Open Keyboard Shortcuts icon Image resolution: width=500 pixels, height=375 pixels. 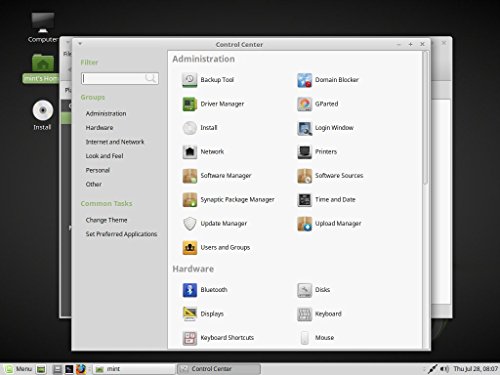tap(189, 338)
